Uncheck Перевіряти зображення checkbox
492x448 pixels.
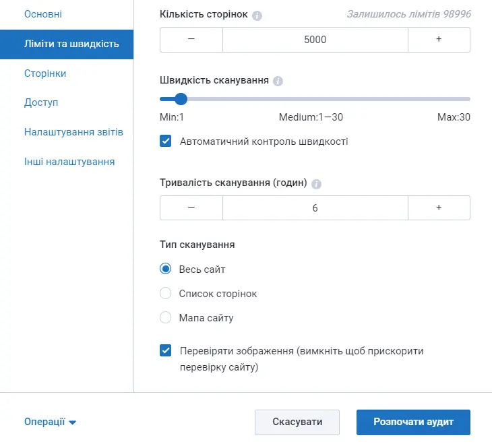pyautogui.click(x=165, y=350)
